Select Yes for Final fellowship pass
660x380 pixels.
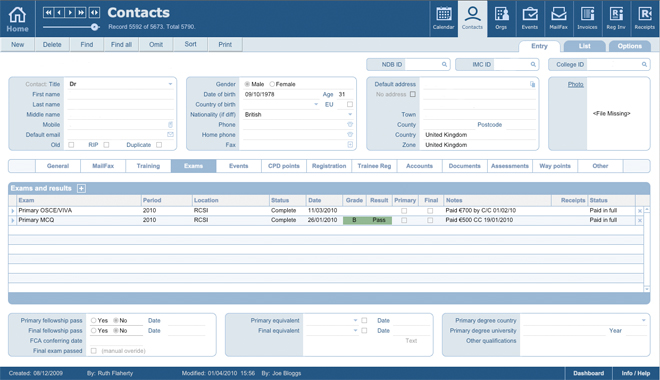93,331
